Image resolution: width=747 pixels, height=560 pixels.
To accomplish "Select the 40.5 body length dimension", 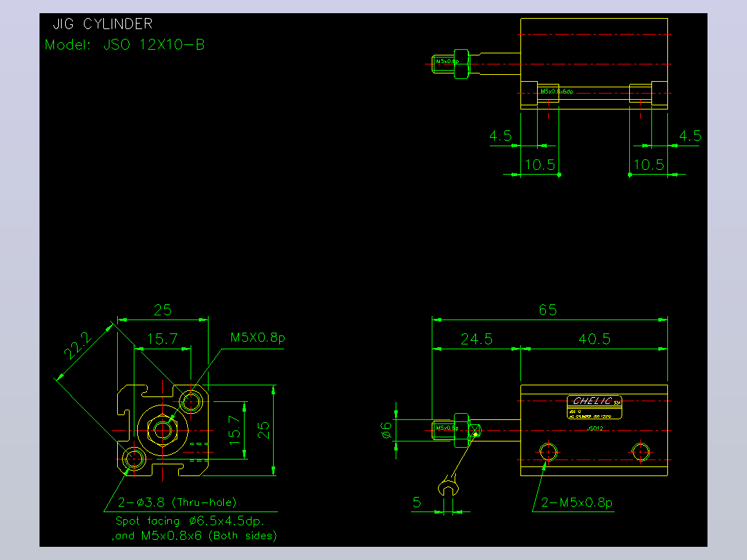I will pos(595,340).
